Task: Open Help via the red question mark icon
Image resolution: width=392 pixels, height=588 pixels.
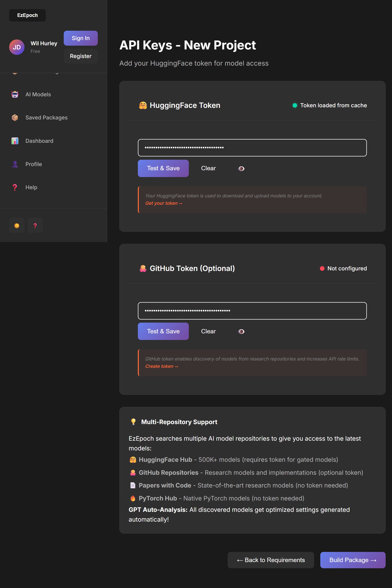Action: tap(15, 187)
